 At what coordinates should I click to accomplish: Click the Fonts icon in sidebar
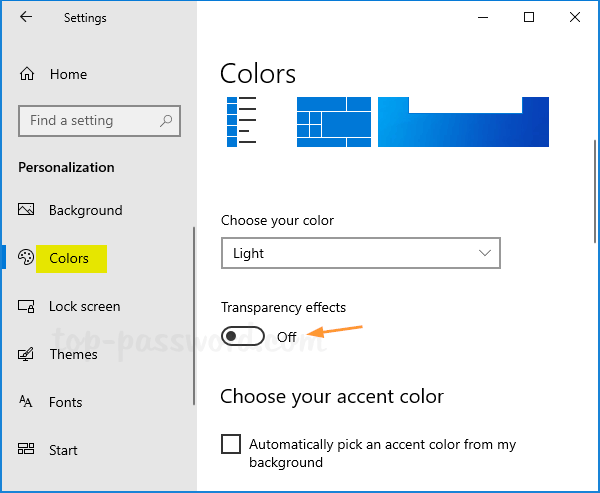(26, 401)
